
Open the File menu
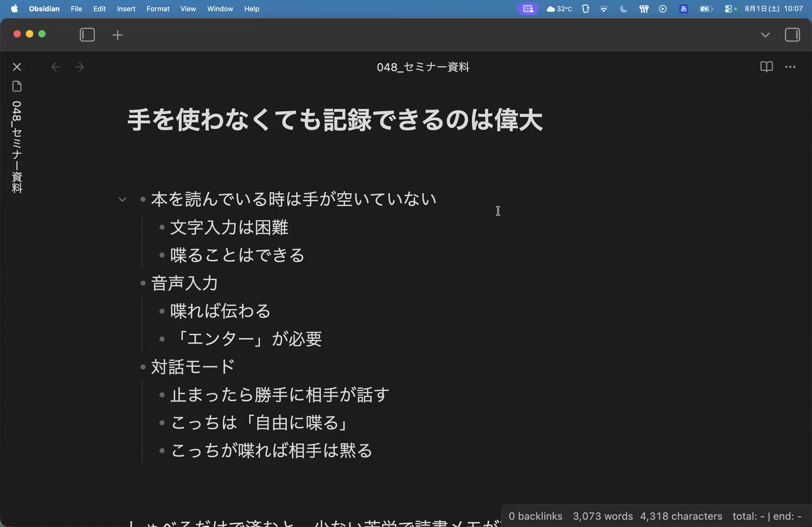(76, 9)
